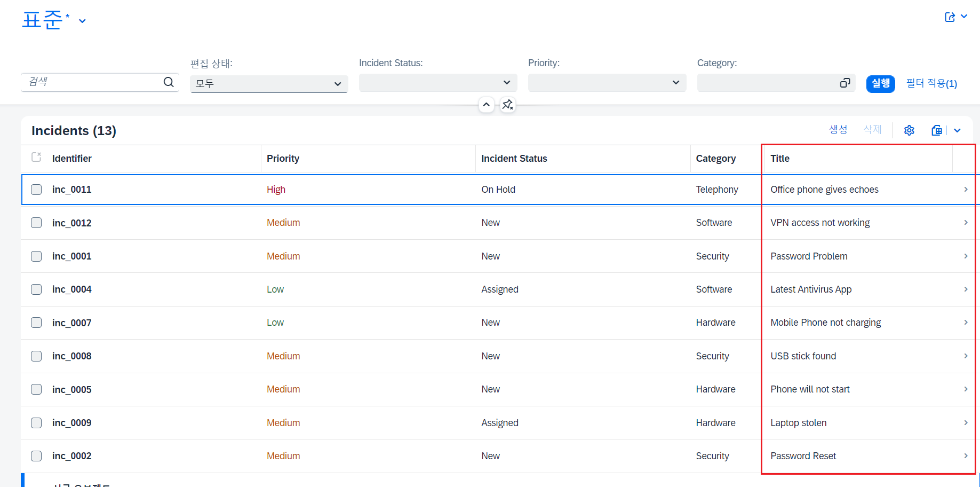
Task: Open Password Problem row navigation arrow
Action: [x=966, y=256]
